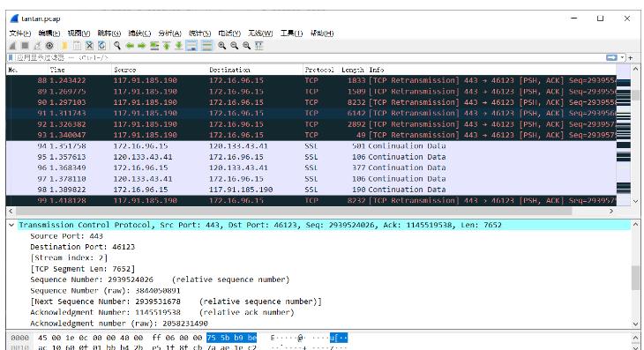Sort by the Length column header
Viewport: 644px width, 350px height.
point(353,70)
